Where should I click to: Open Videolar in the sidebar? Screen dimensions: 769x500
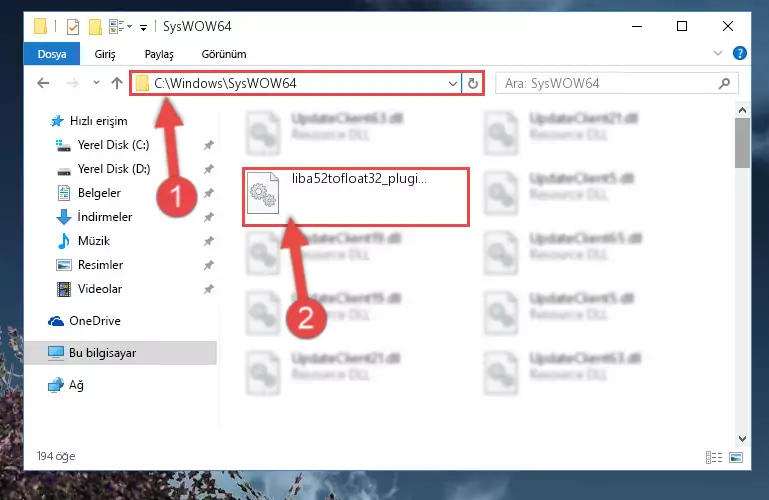100,289
